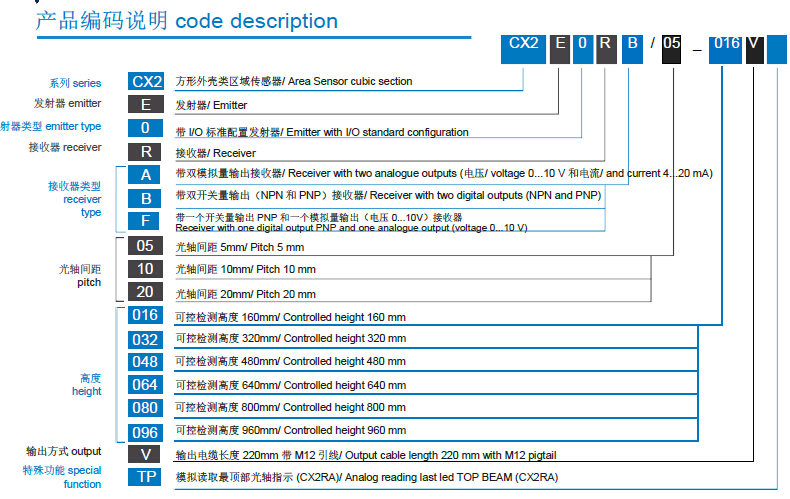Click the receiver type A code box
790x499 pixels.
point(145,174)
